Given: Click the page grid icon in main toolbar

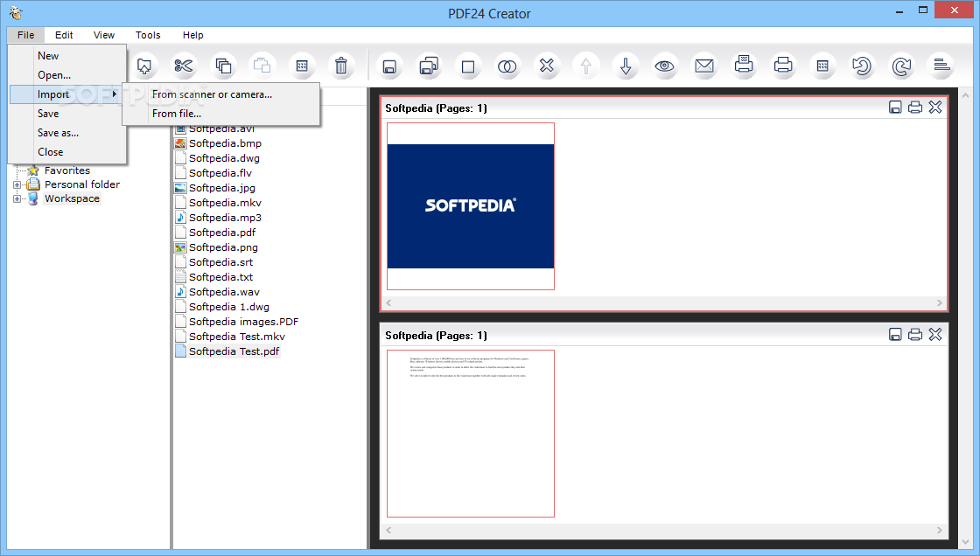Looking at the screenshot, I should [x=822, y=66].
